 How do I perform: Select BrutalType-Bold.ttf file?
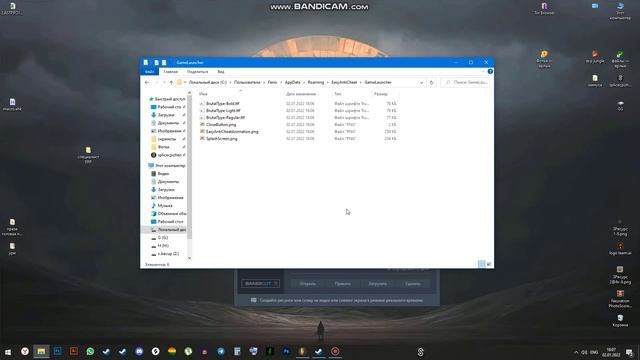click(x=222, y=104)
